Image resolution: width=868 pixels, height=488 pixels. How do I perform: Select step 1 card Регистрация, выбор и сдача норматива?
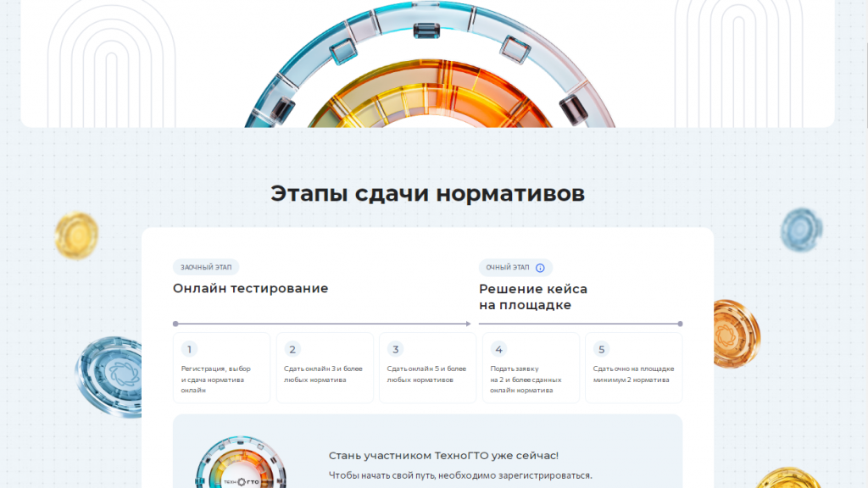coord(221,368)
